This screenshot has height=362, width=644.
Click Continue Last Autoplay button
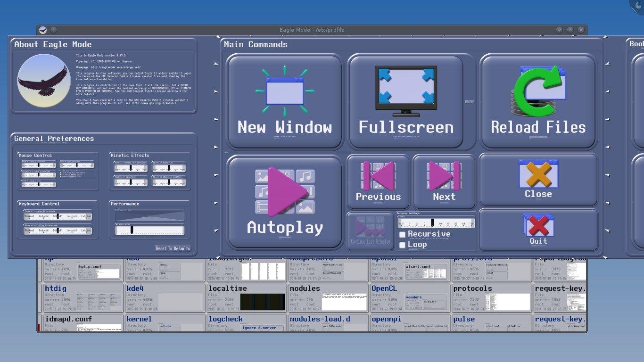[371, 231]
